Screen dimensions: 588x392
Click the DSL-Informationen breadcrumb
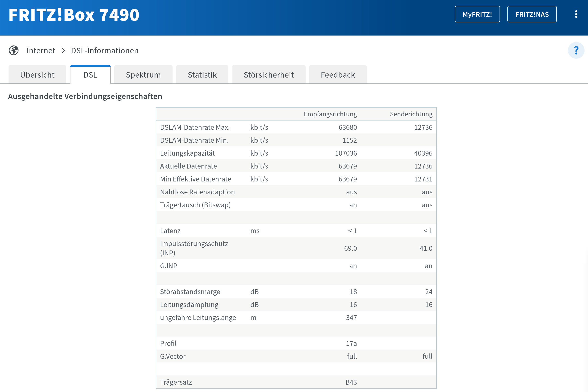pos(105,51)
